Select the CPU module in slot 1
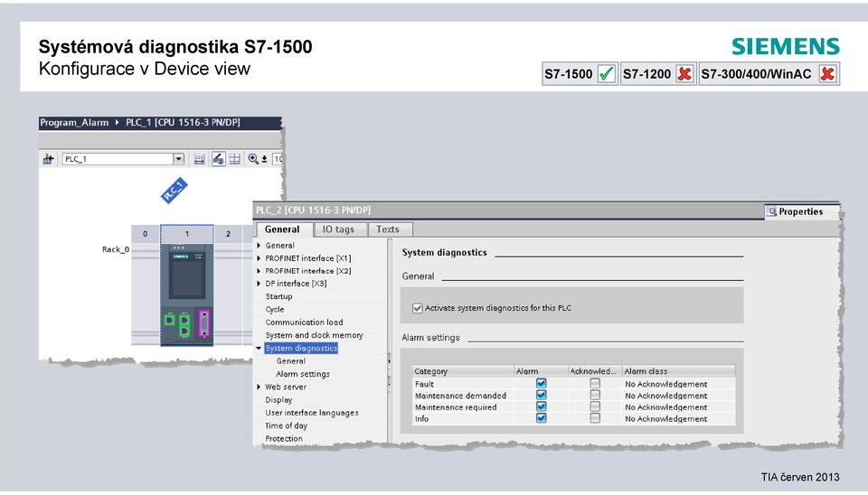This screenshot has width=868, height=495. click(x=186, y=294)
